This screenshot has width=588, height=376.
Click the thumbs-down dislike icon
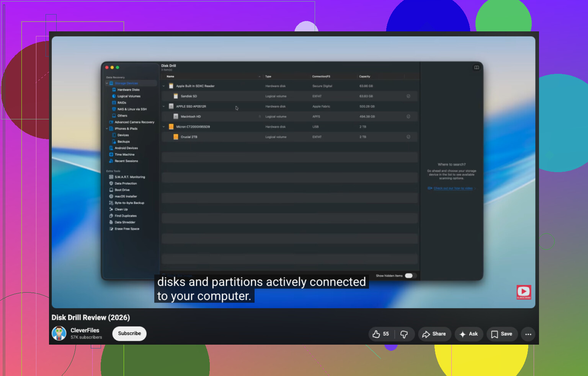click(x=404, y=334)
